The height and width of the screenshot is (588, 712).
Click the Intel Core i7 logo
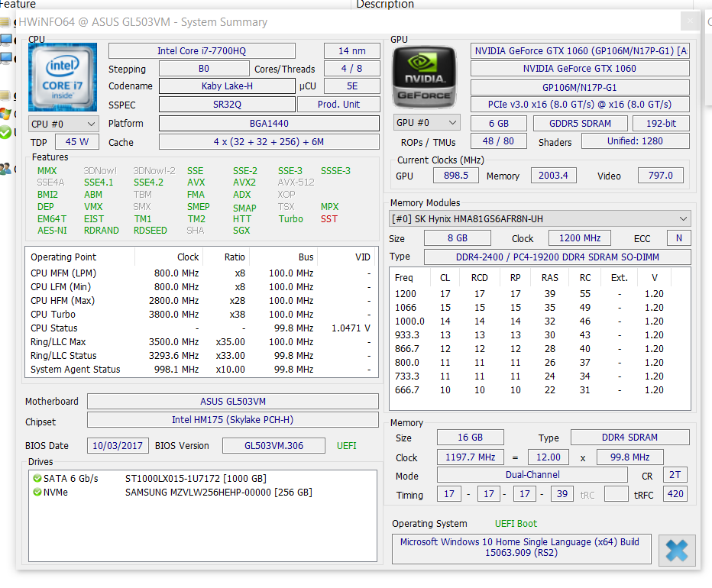[x=63, y=77]
